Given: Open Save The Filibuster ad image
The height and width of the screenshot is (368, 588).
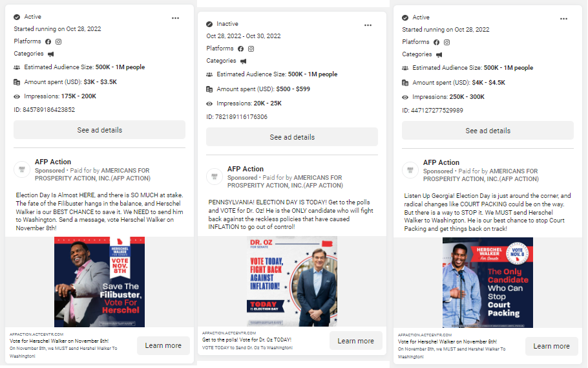Looking at the screenshot, I should 100,281.
